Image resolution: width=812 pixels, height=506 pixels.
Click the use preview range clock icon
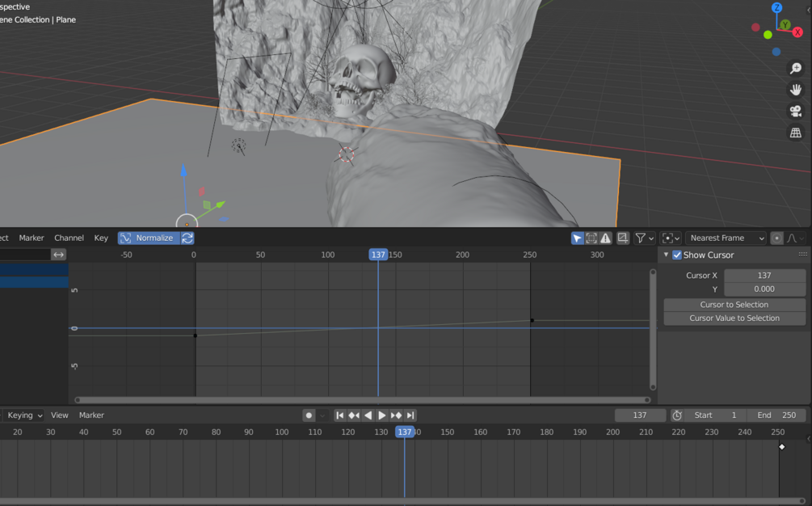[677, 415]
